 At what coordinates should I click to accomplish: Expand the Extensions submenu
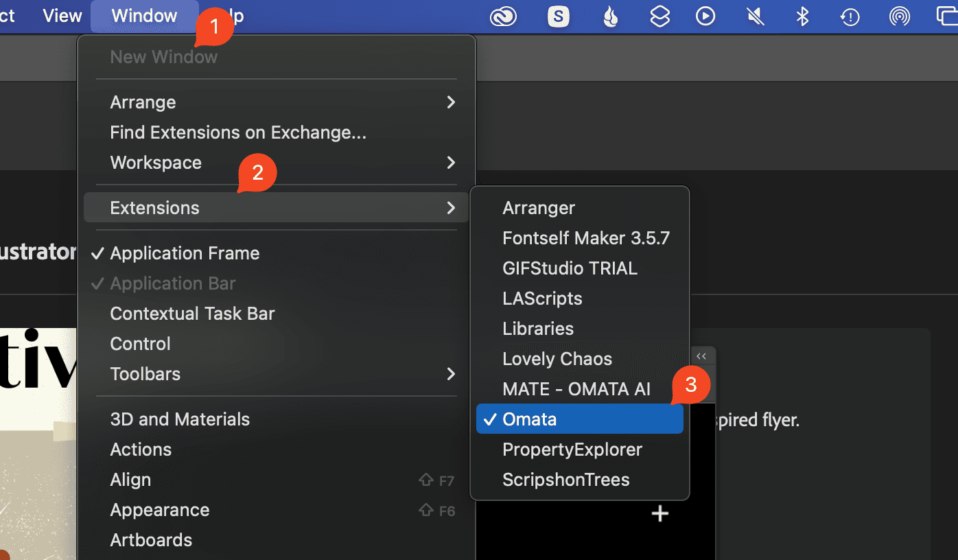277,208
